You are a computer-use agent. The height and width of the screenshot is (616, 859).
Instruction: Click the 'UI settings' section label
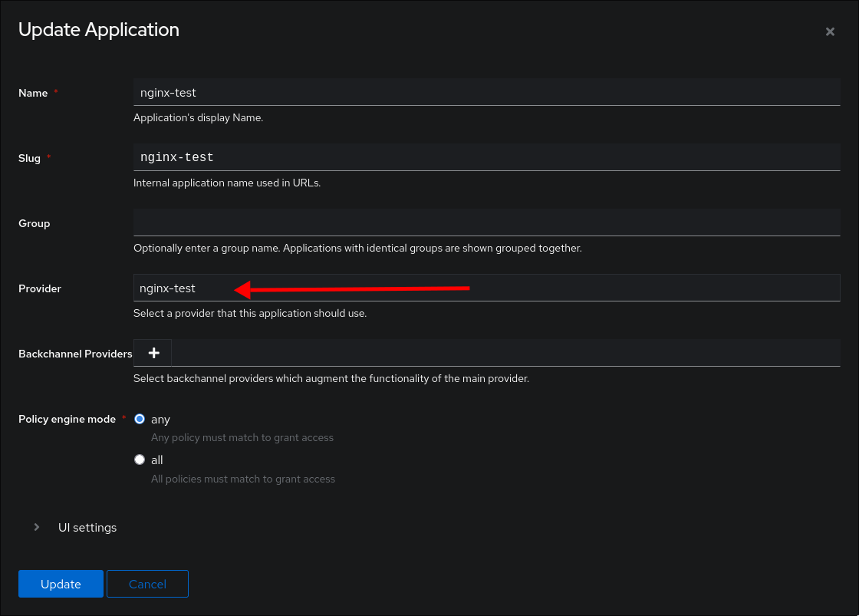pos(87,527)
